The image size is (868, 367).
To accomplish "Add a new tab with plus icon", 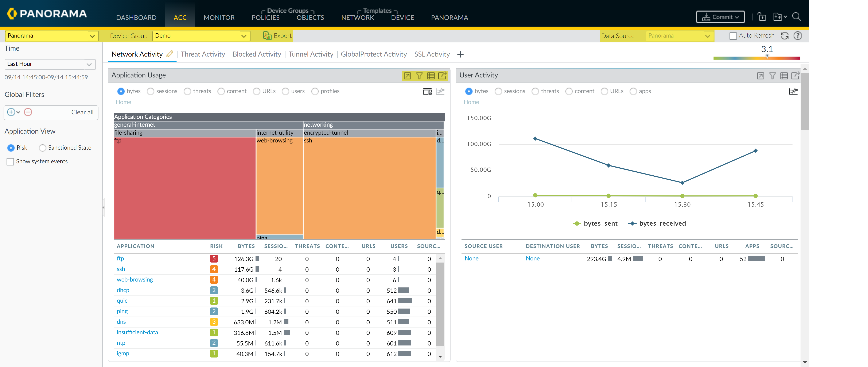I will pos(460,54).
